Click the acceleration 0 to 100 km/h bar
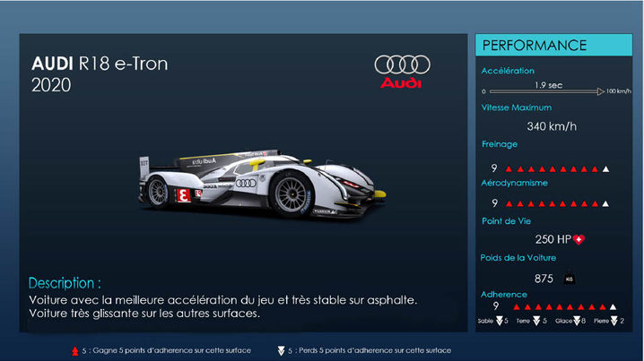The height and width of the screenshot is (361, 644). (546, 91)
